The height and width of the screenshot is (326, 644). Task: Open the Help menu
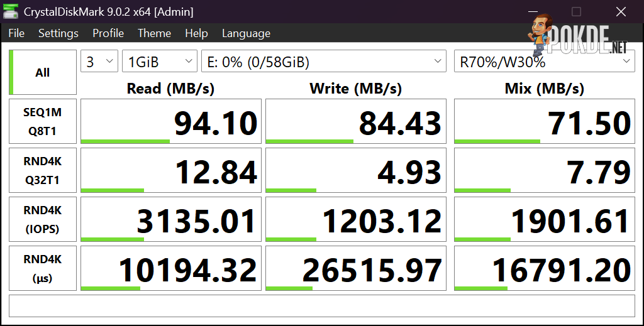tap(196, 33)
